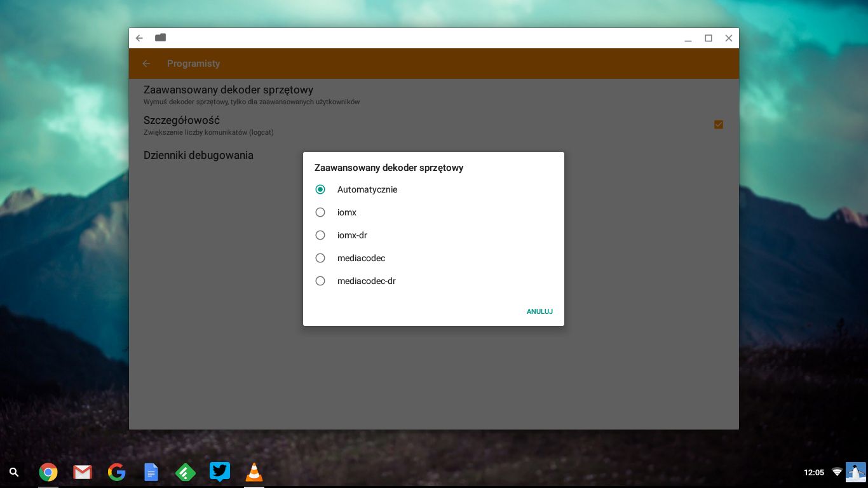
Task: Click the user avatar in system tray
Action: [x=855, y=472]
